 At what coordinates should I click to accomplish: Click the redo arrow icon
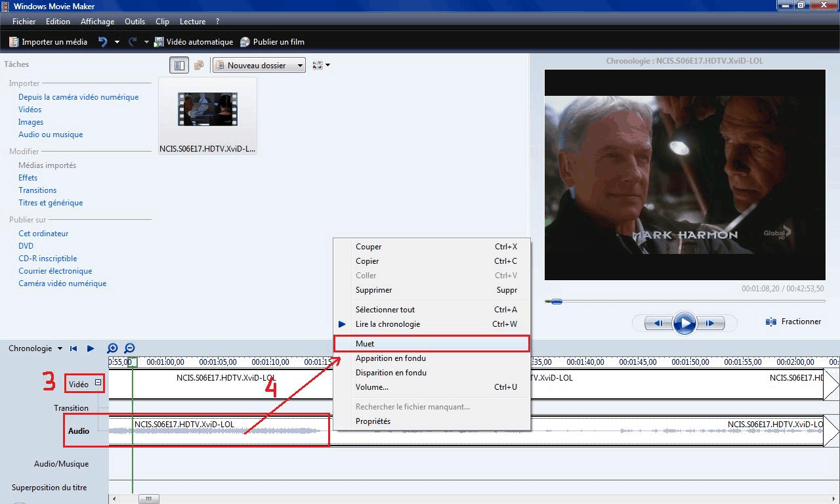click(x=133, y=42)
